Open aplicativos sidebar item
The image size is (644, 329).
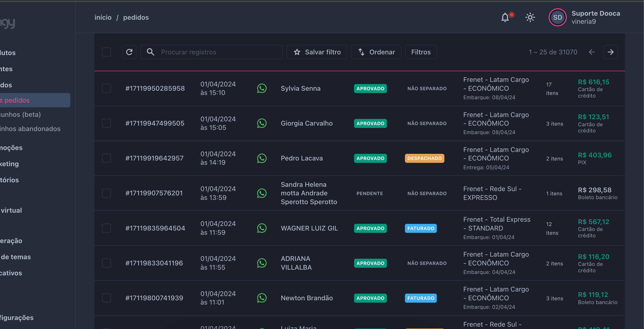11,273
